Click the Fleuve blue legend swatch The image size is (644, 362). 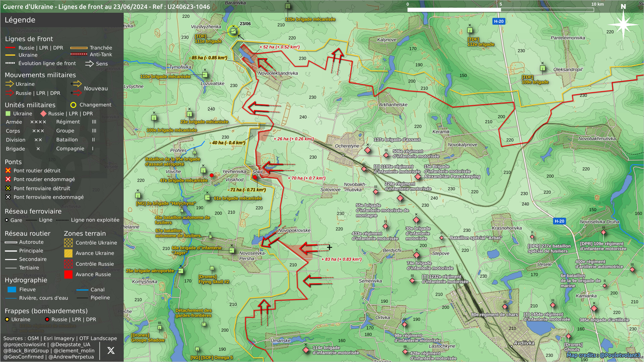pos(12,290)
